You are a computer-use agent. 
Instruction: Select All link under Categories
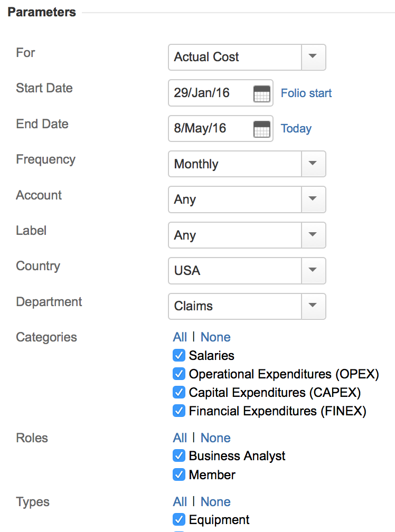pyautogui.click(x=180, y=337)
